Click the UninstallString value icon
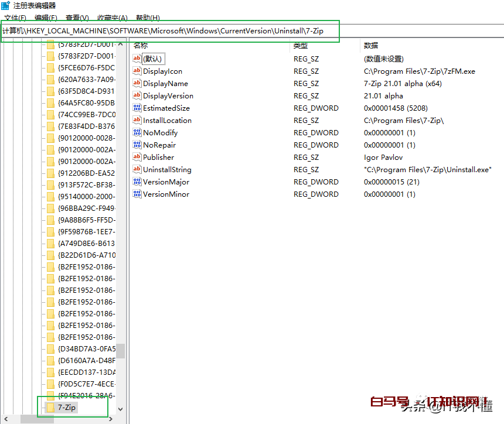This screenshot has height=424, width=504. pyautogui.click(x=137, y=169)
